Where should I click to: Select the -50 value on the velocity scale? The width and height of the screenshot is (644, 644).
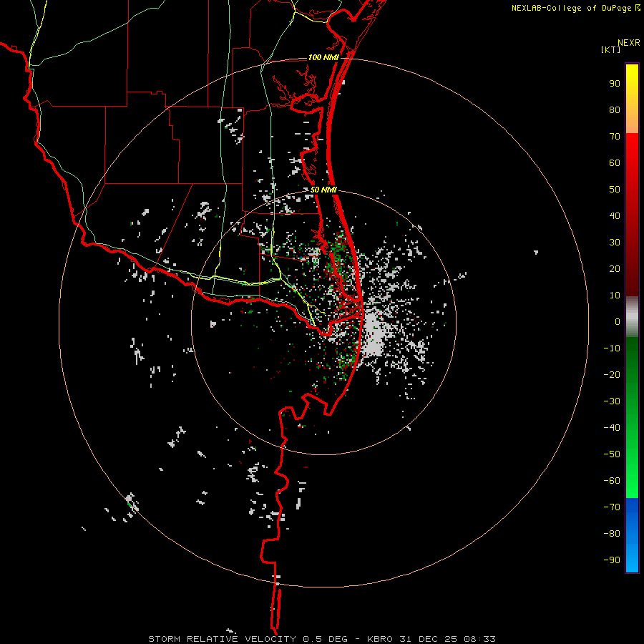coord(612,454)
